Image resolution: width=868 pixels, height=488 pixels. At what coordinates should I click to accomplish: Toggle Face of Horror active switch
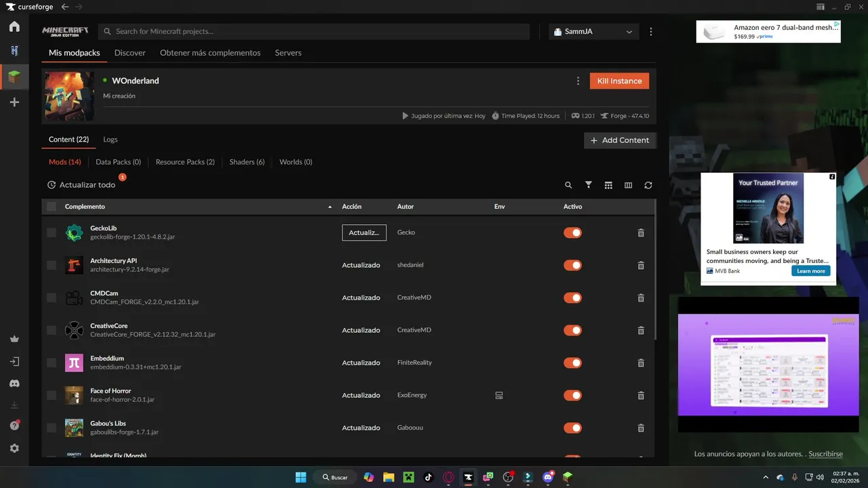(573, 395)
